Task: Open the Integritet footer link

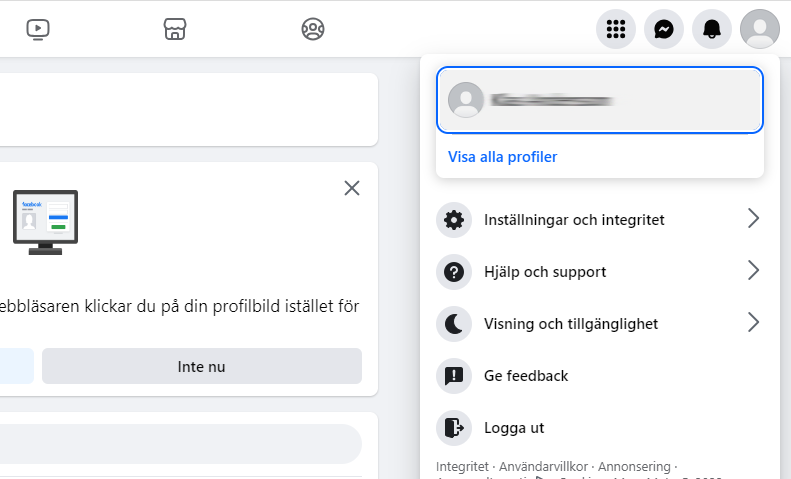Action: (x=462, y=467)
